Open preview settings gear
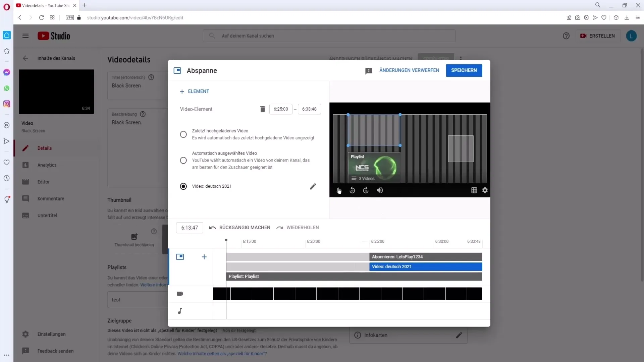This screenshot has height=362, width=644. 485,190
